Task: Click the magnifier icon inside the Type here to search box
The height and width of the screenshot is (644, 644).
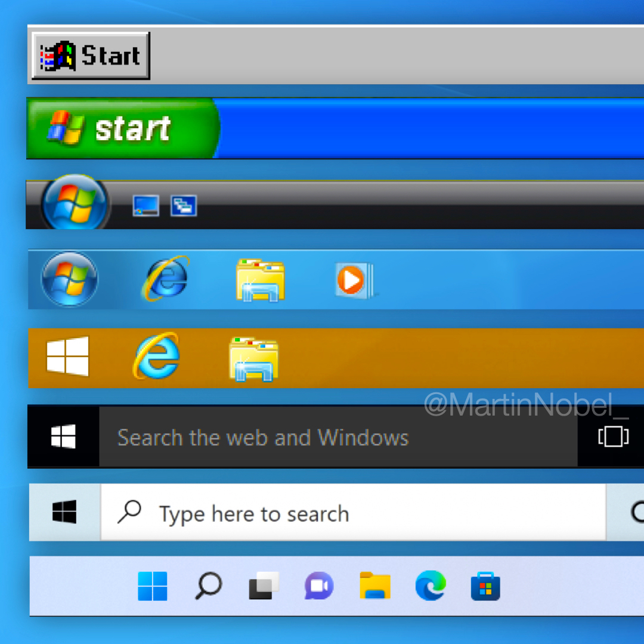Action: pyautogui.click(x=129, y=512)
